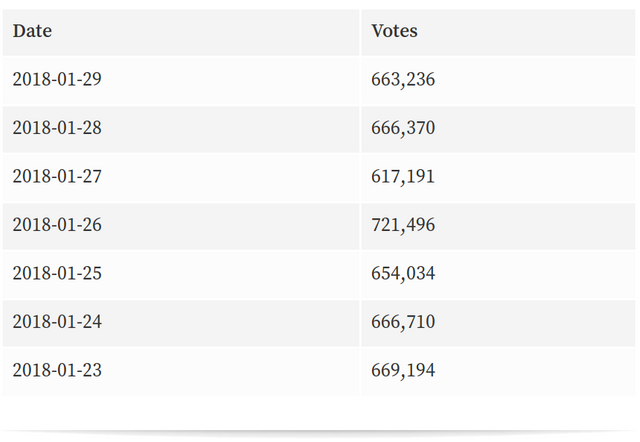The height and width of the screenshot is (442, 640).
Task: Click the 666,370 votes value
Action: (403, 128)
